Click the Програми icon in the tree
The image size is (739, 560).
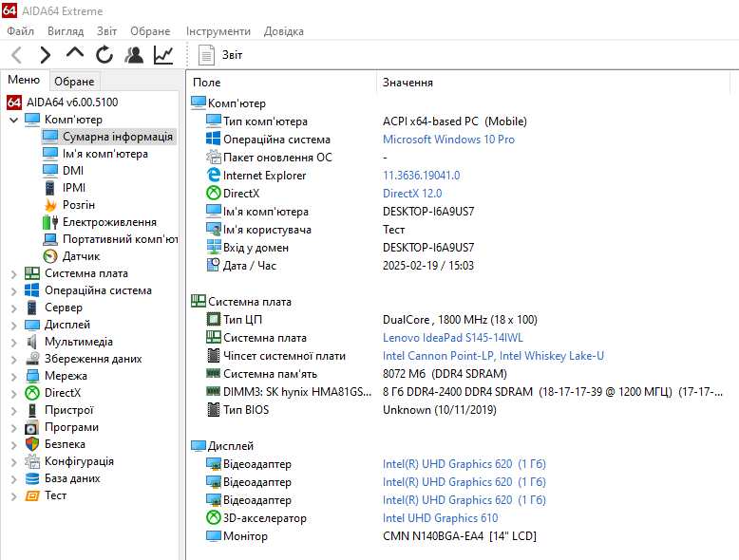[x=32, y=428]
